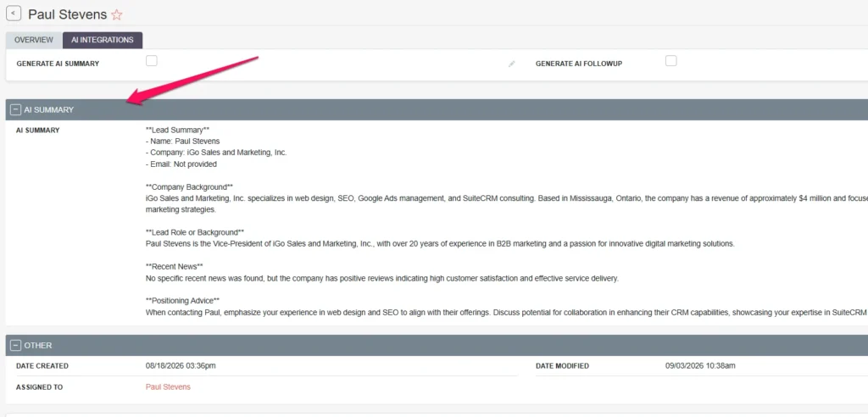Collapse the AI Summary panel
This screenshot has height=417, width=868.
(x=15, y=109)
